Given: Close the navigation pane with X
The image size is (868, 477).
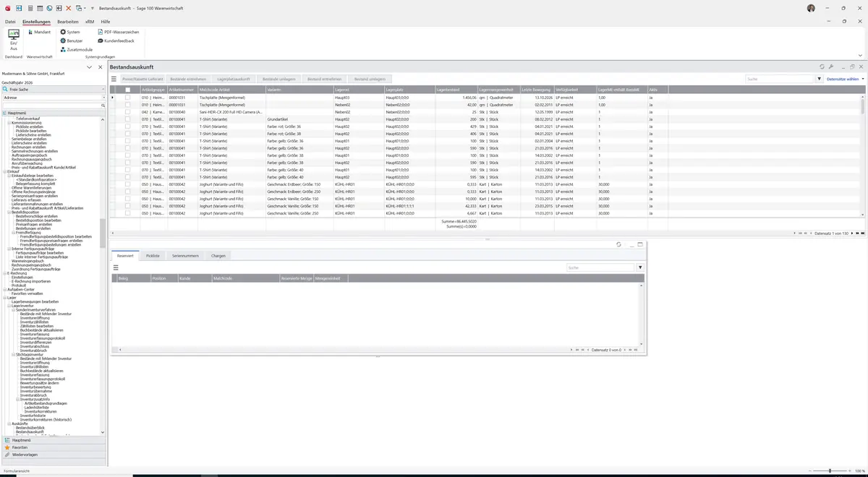Looking at the screenshot, I should [100, 67].
